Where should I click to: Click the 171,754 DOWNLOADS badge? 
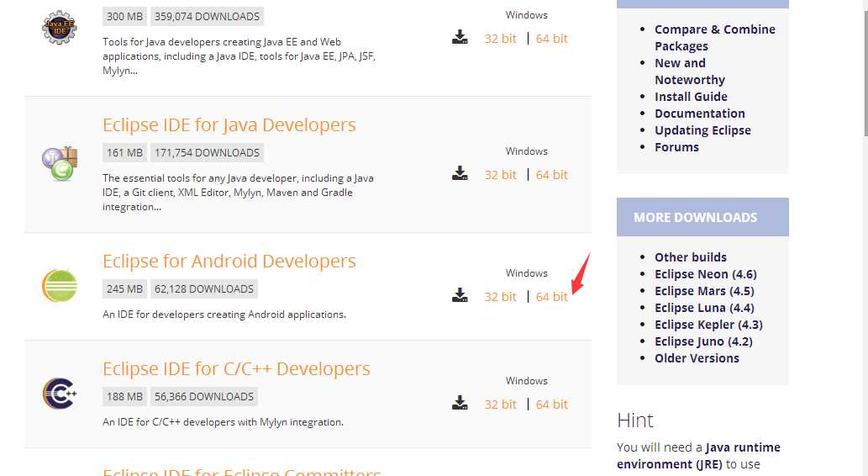pos(207,152)
